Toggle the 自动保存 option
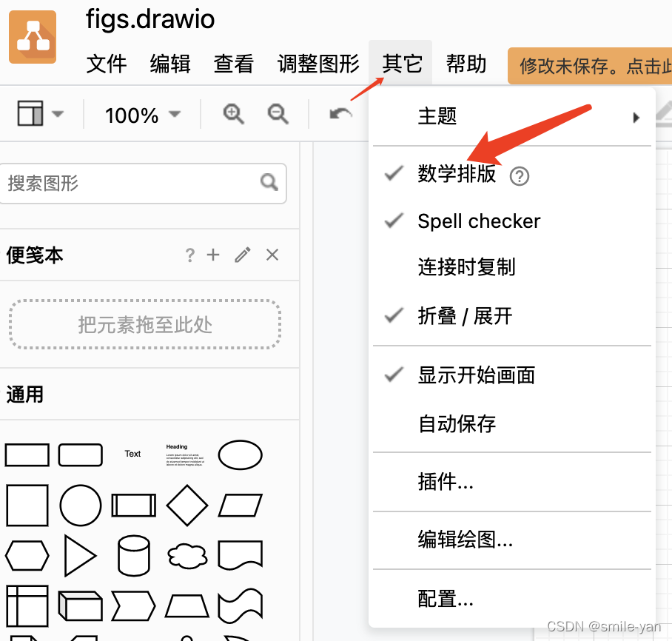 (x=511, y=424)
